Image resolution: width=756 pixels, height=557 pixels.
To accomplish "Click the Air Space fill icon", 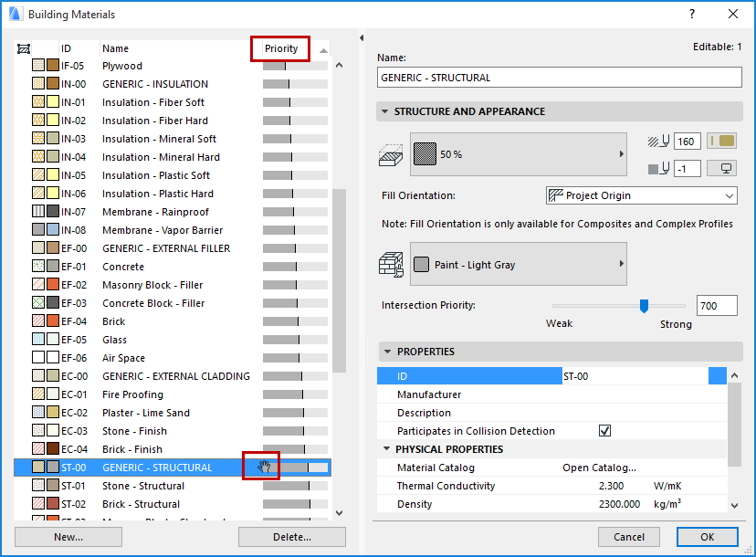I will coord(38,358).
